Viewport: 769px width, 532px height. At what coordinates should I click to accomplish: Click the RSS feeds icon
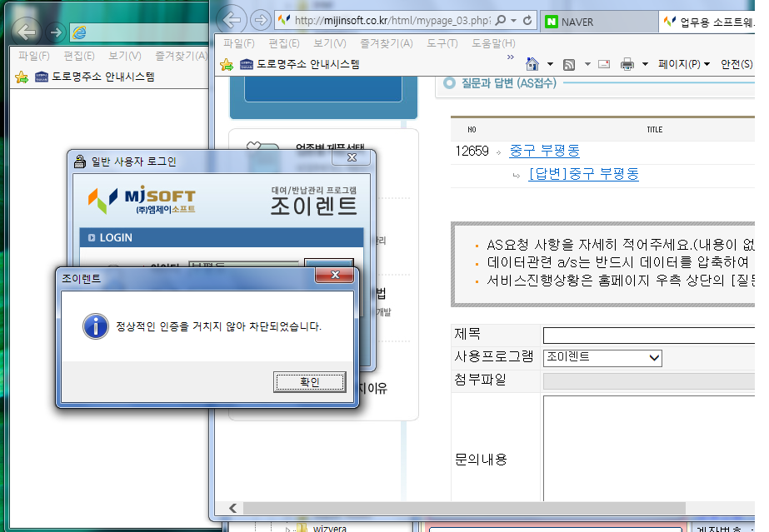(x=569, y=64)
